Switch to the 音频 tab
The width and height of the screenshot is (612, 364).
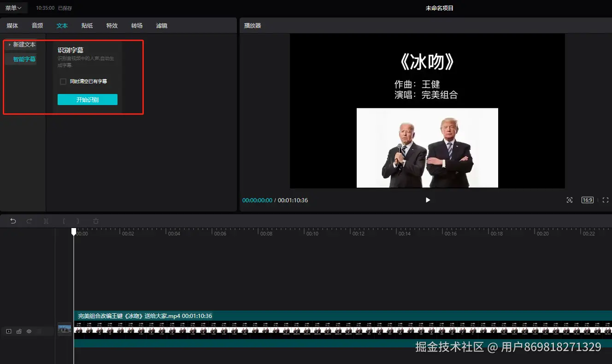coord(37,26)
